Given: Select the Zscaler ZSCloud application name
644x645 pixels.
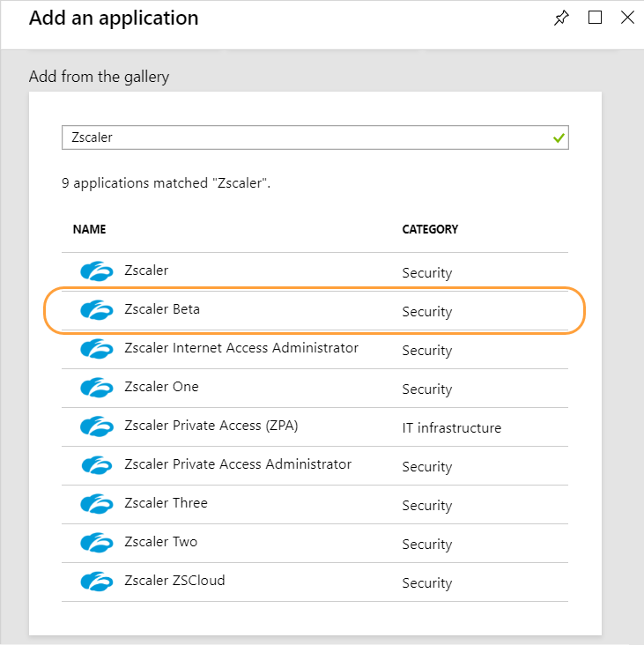Looking at the screenshot, I should pyautogui.click(x=174, y=581).
